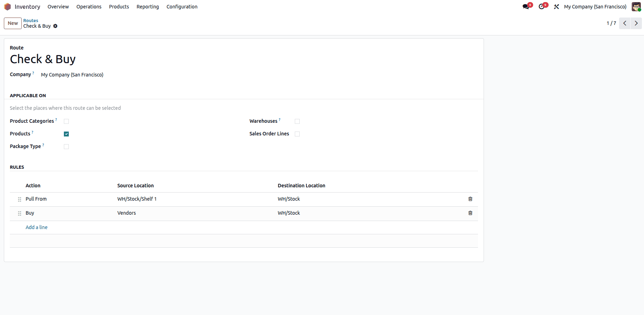This screenshot has width=644, height=315.
Task: Sort rules by Action column header
Action: coord(33,186)
